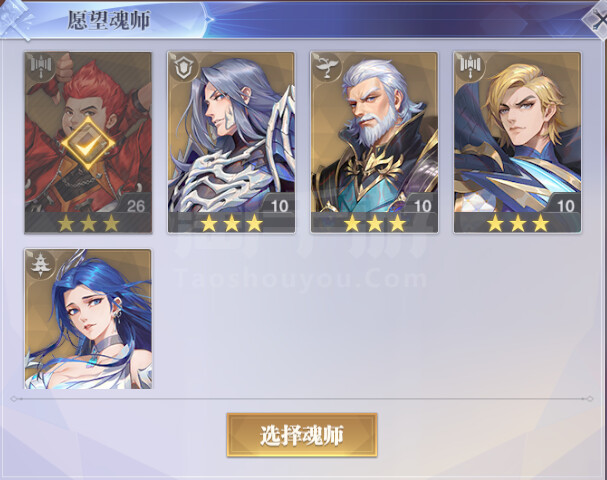
Task: Click level 10 badge on white-bearded card
Action: (x=422, y=206)
